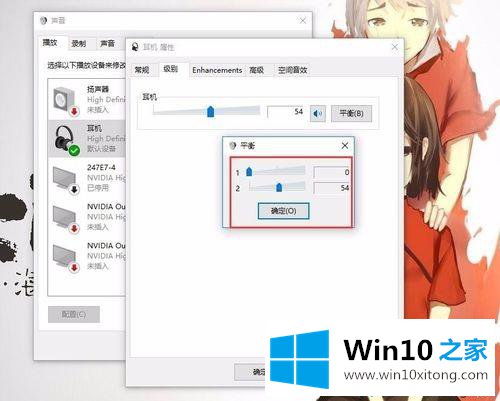This screenshot has width=500, height=401.
Task: Click 确定(O) in the 平衡 dialog
Action: (283, 211)
